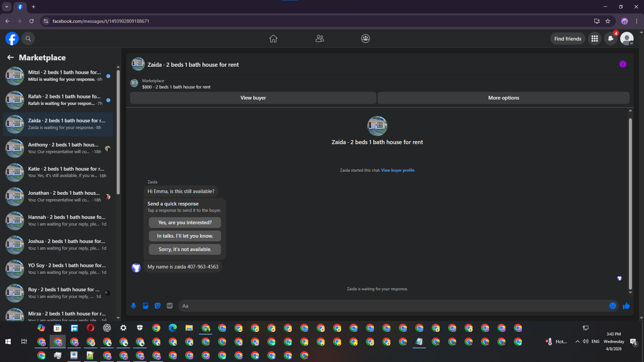Attach a file using the photo icon
This screenshot has height=362, width=644.
point(146,306)
